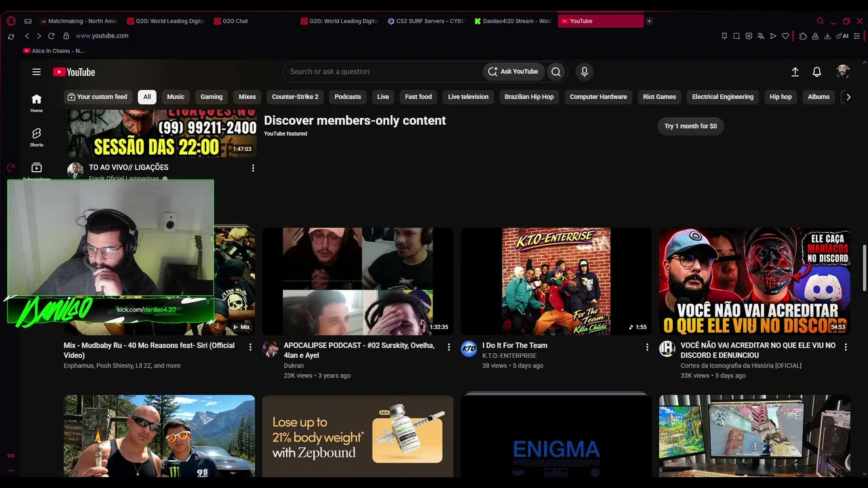Go to Home in YouTube sidebar
The image size is (868, 488).
pos(37,103)
